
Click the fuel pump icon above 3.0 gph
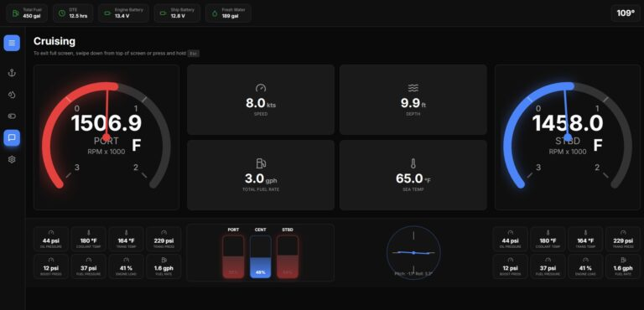261,163
